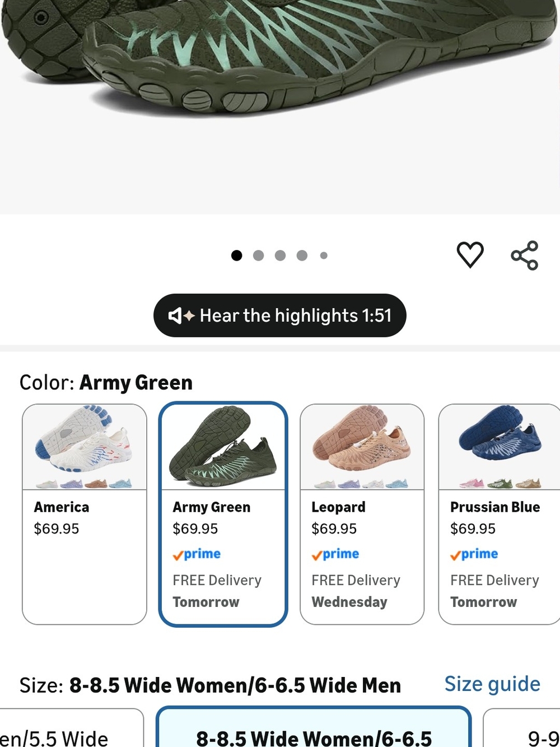
Task: Select the America color option
Action: [x=85, y=514]
